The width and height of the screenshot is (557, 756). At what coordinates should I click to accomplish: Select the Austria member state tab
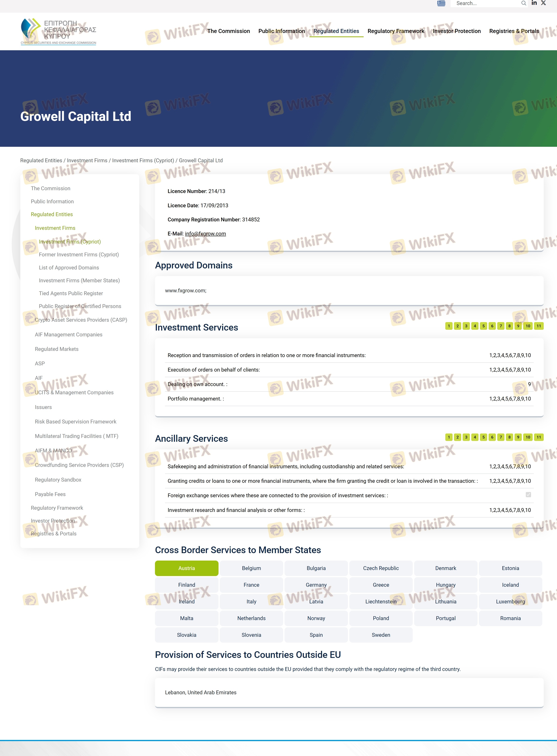pos(187,568)
